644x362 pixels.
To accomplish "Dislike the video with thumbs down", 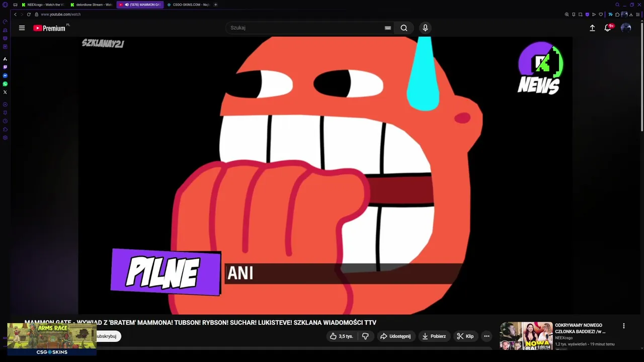I will coord(365,336).
